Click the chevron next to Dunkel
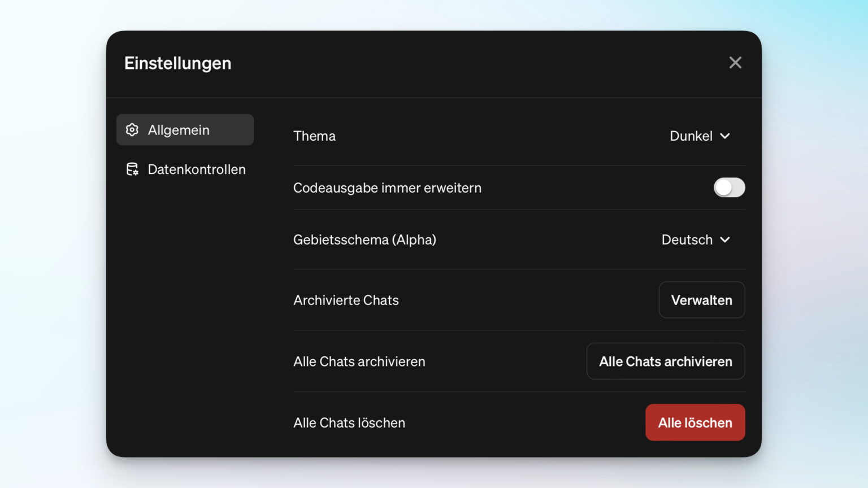Viewport: 868px width, 488px height. pyautogui.click(x=726, y=136)
